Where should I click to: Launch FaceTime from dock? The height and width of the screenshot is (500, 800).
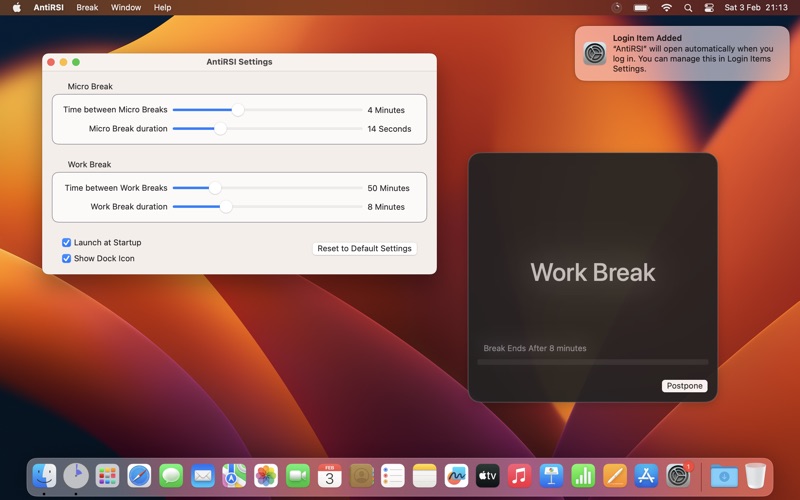click(298, 476)
